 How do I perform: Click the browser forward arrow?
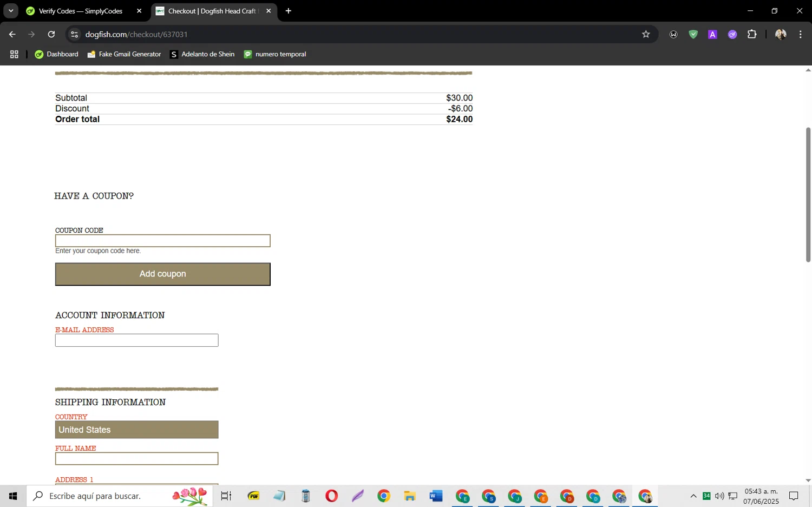pyautogui.click(x=31, y=34)
